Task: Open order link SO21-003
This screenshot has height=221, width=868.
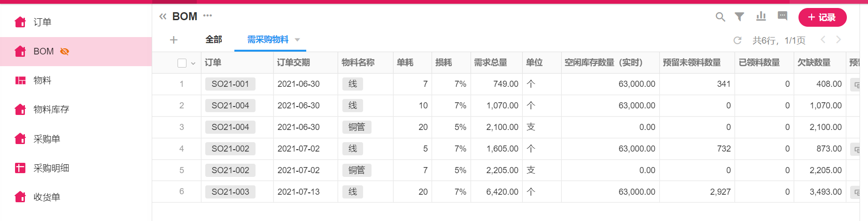Action: coord(230,192)
